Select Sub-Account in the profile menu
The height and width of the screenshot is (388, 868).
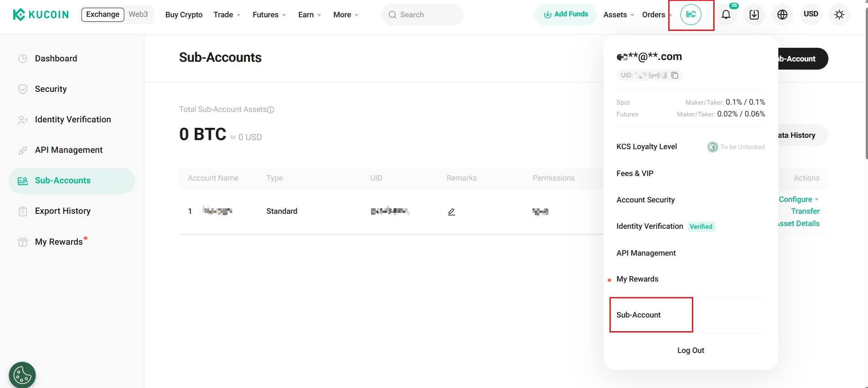click(x=639, y=315)
